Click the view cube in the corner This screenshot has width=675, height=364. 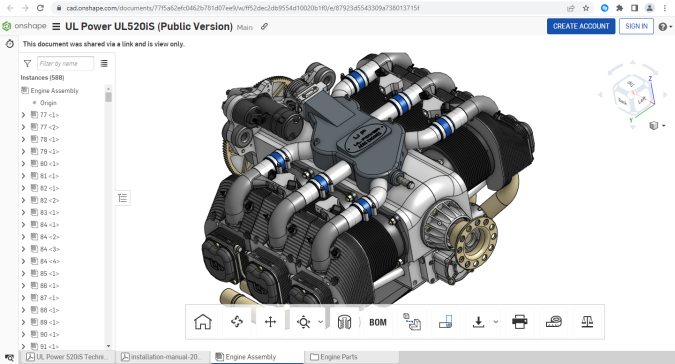click(x=632, y=95)
